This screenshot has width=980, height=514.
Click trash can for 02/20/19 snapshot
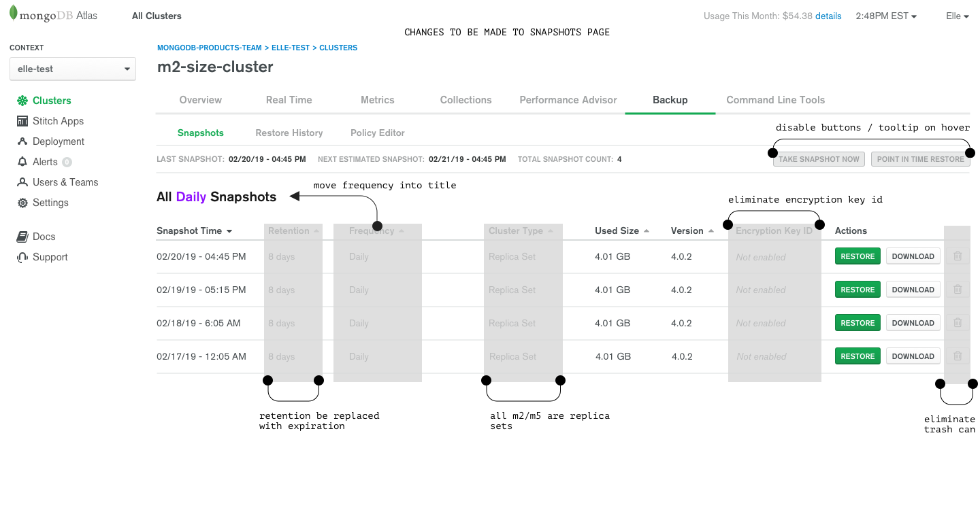(x=958, y=256)
